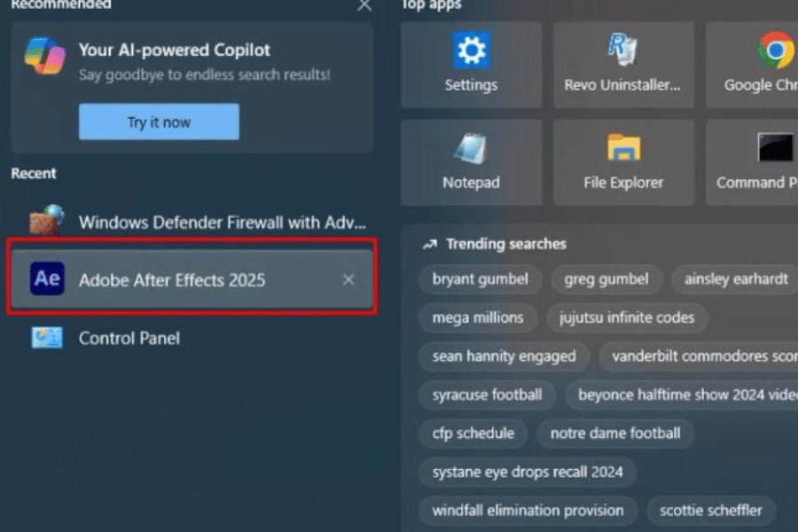Open Control Panel from Recent list
The height and width of the screenshot is (532, 798).
[x=129, y=338]
